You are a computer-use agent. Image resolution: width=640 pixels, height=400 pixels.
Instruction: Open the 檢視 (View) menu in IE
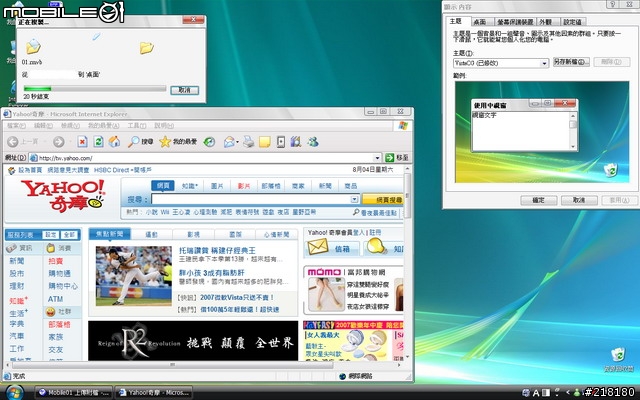pyautogui.click(x=71, y=126)
